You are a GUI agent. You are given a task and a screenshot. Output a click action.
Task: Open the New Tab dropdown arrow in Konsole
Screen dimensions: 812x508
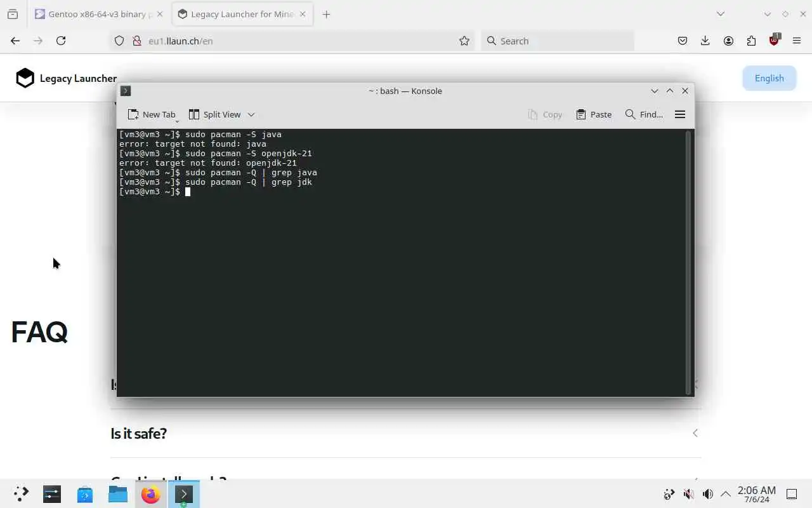click(x=177, y=121)
